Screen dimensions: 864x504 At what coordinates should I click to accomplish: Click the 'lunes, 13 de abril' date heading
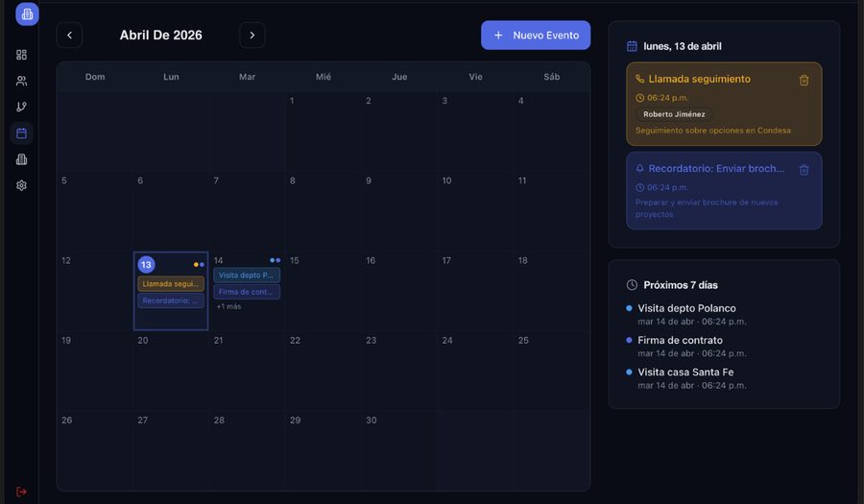tap(683, 46)
